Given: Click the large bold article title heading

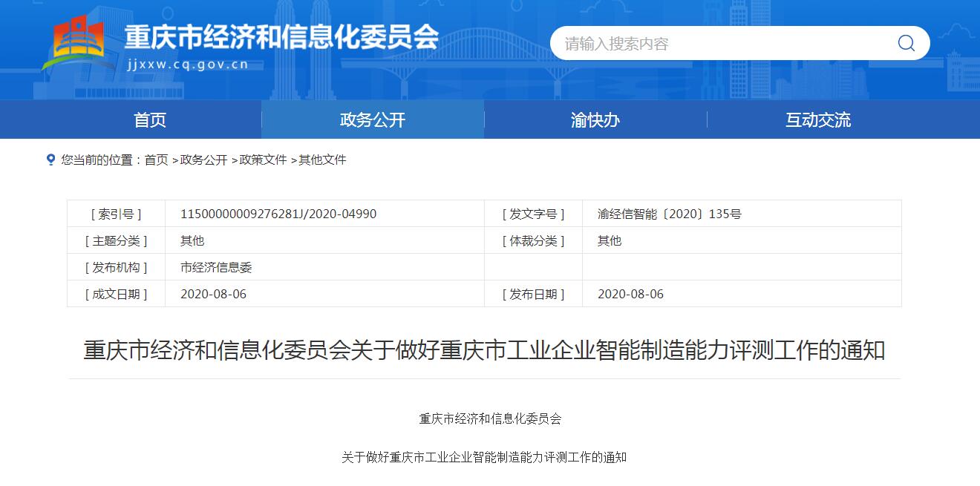Looking at the screenshot, I should [484, 350].
